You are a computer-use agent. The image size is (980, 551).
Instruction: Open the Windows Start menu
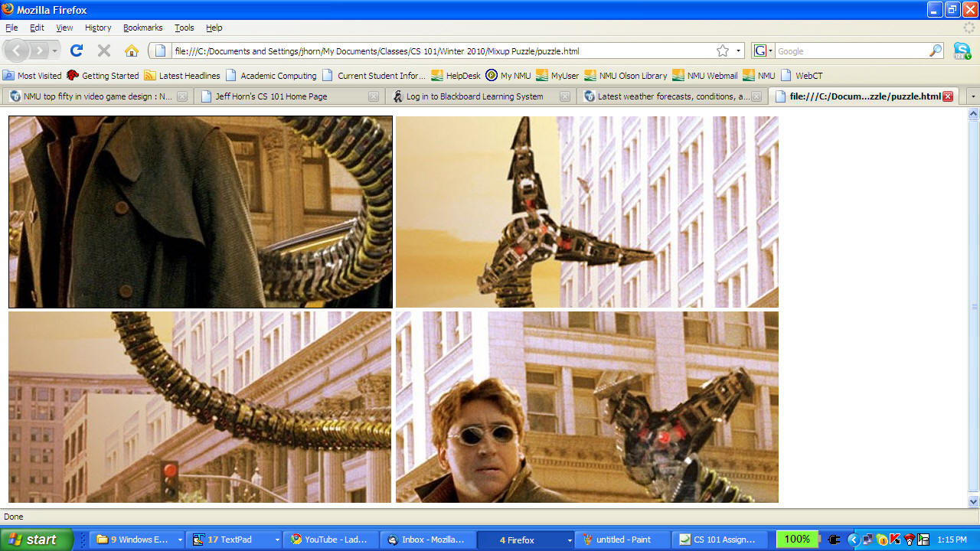(x=36, y=540)
